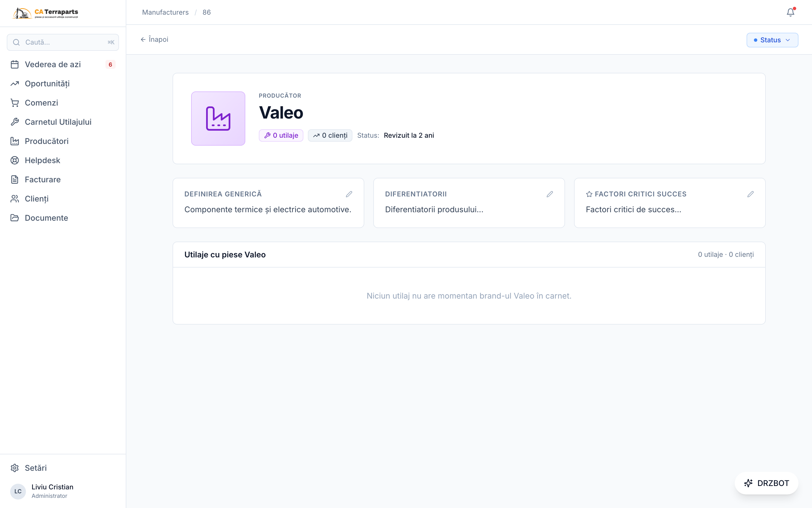Click the trend icon in 0 clienți
Image resolution: width=812 pixels, height=508 pixels.
(316, 135)
